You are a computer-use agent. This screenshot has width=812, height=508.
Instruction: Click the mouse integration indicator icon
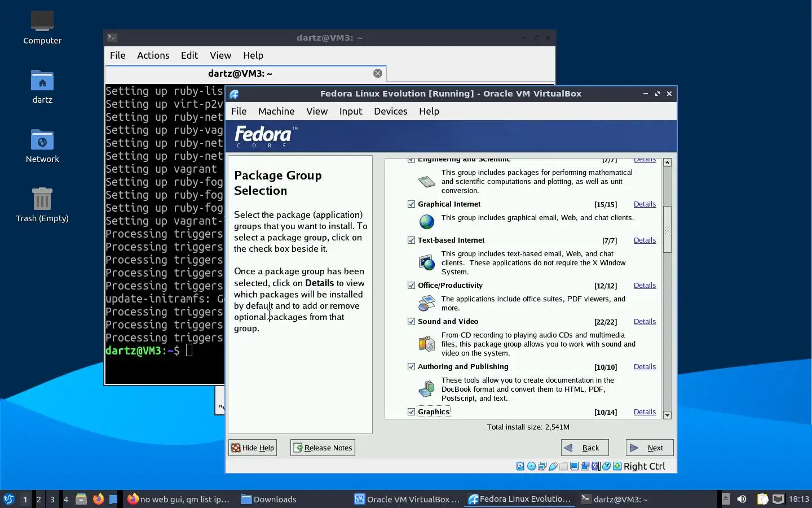click(x=606, y=466)
